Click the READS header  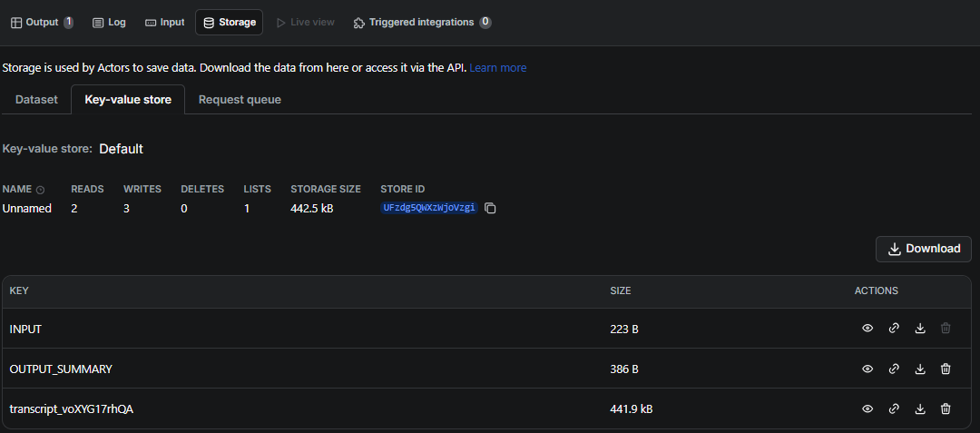(x=87, y=189)
